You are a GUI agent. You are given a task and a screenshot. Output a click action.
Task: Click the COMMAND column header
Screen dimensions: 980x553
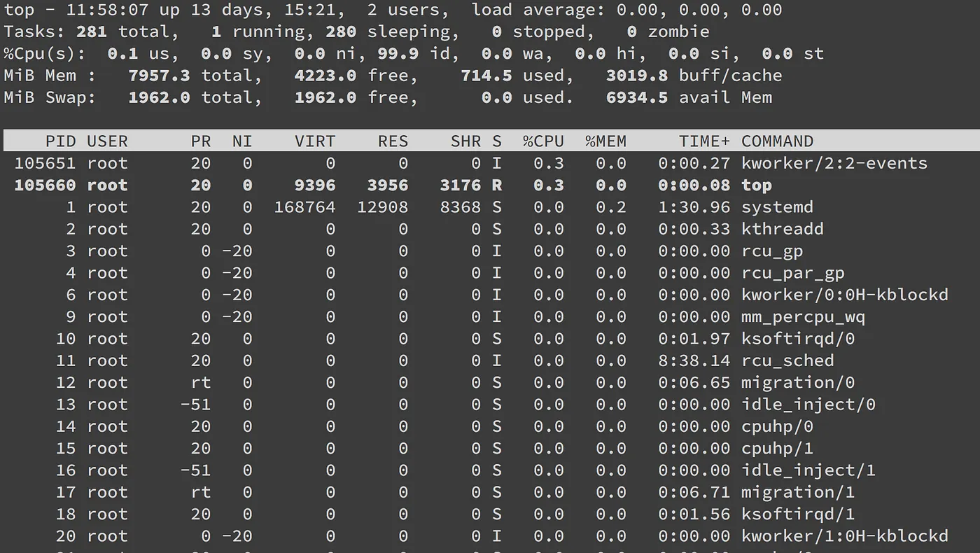777,141
